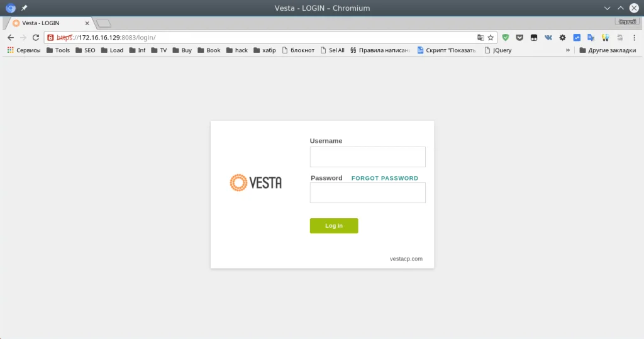Click the green shield extension icon

pos(506,37)
